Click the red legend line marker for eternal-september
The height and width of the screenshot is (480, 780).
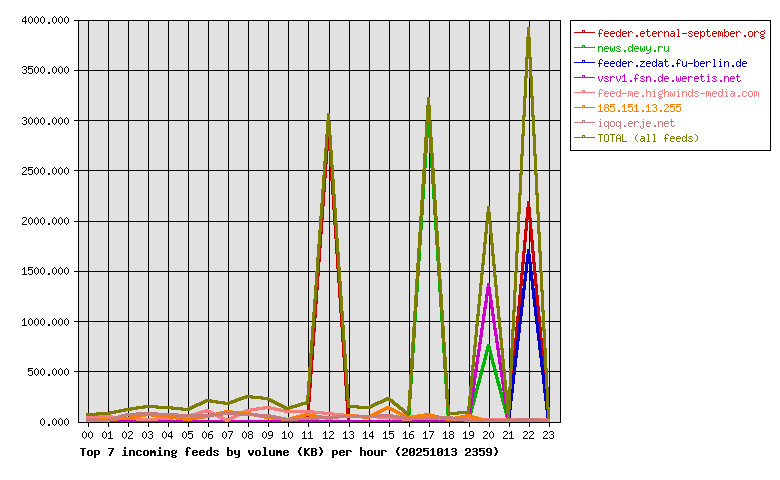click(584, 33)
